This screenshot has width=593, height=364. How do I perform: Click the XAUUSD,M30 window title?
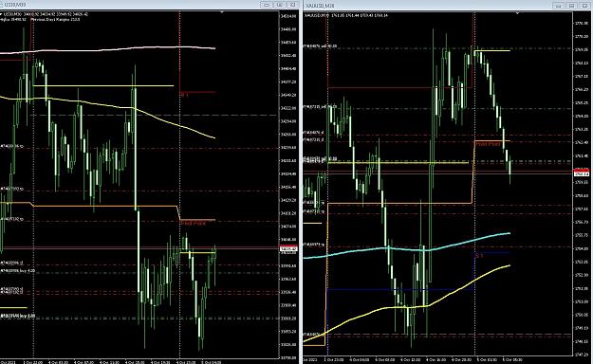tap(320, 6)
